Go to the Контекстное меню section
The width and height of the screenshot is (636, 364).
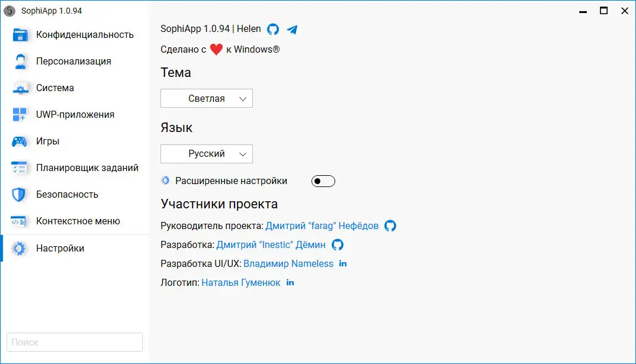coord(78,221)
